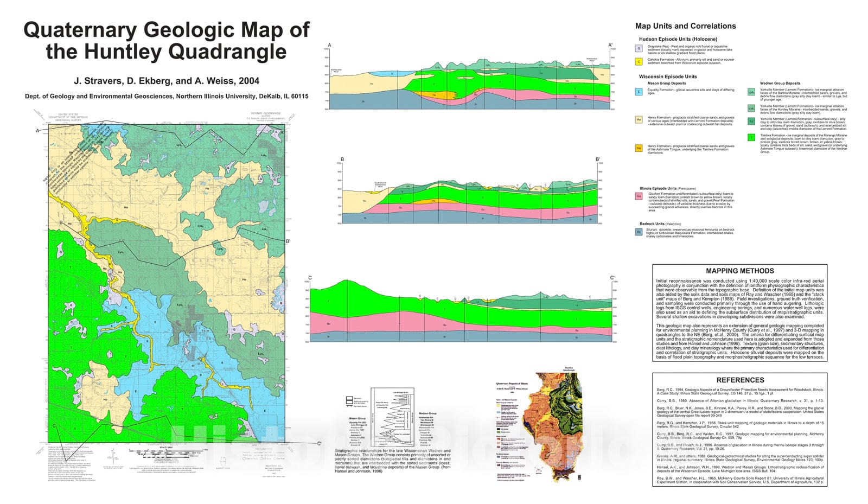Click the Yorkville Member Lys legend box
The width and height of the screenshot is (868, 504).
tap(751, 92)
